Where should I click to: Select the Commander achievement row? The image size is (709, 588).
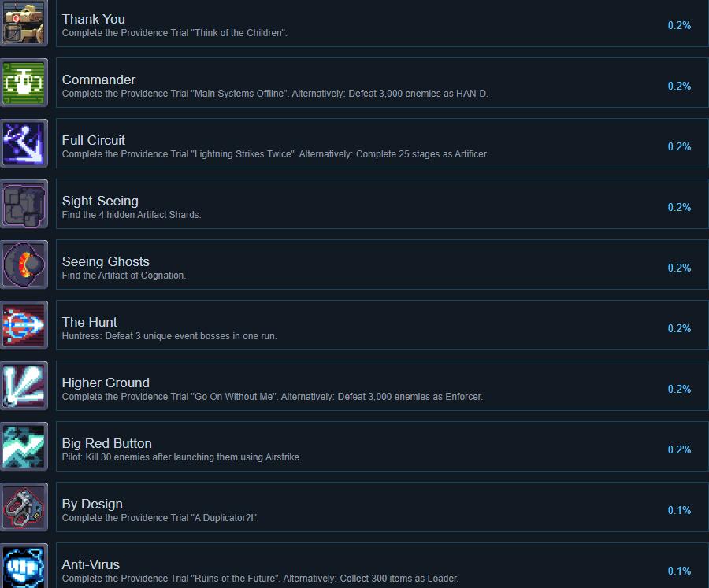pyautogui.click(x=382, y=83)
